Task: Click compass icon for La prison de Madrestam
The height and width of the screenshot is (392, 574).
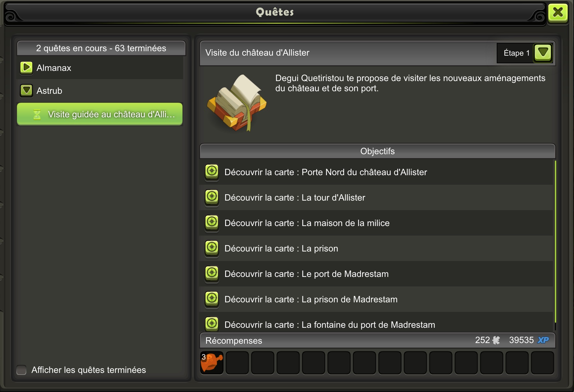Action: (x=212, y=299)
